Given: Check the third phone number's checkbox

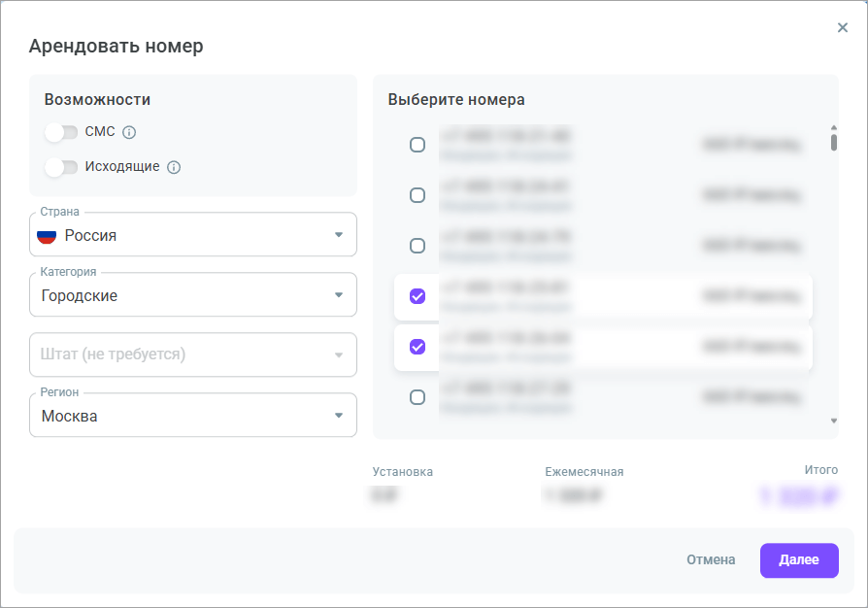Looking at the screenshot, I should point(417,246).
